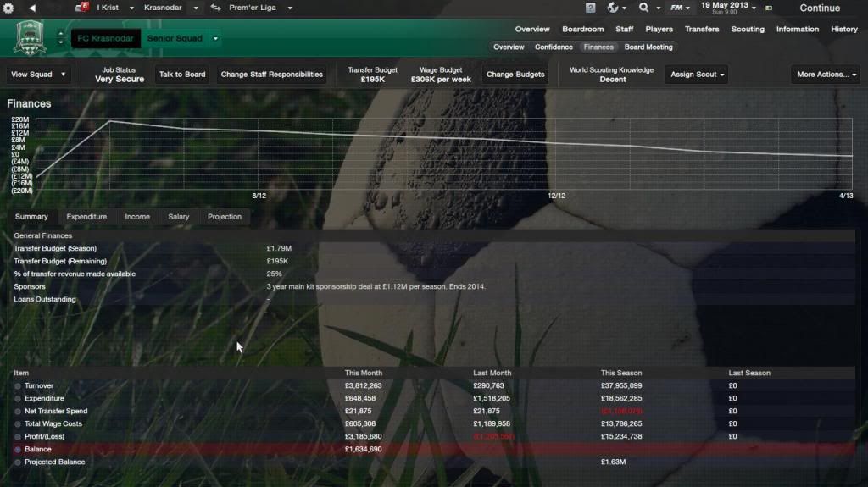
Task: Click the club stepper arrows beside crest
Action: 60,38
